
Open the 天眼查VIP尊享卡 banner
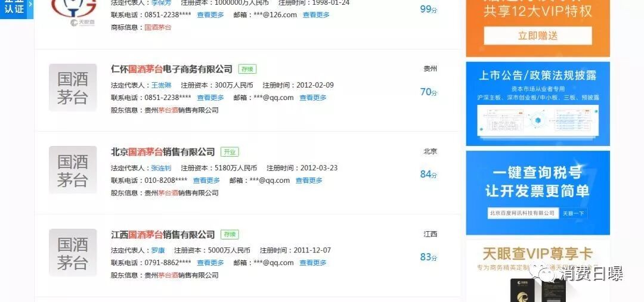(x=538, y=271)
